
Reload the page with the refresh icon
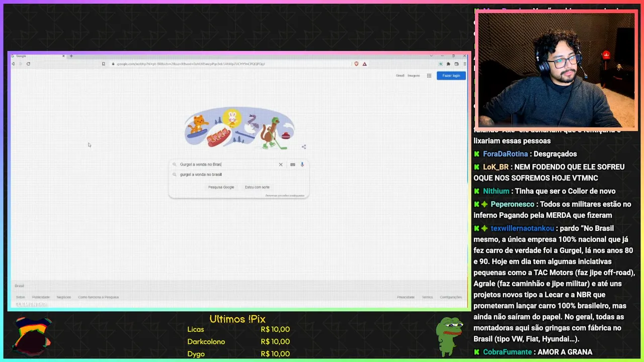tap(28, 64)
